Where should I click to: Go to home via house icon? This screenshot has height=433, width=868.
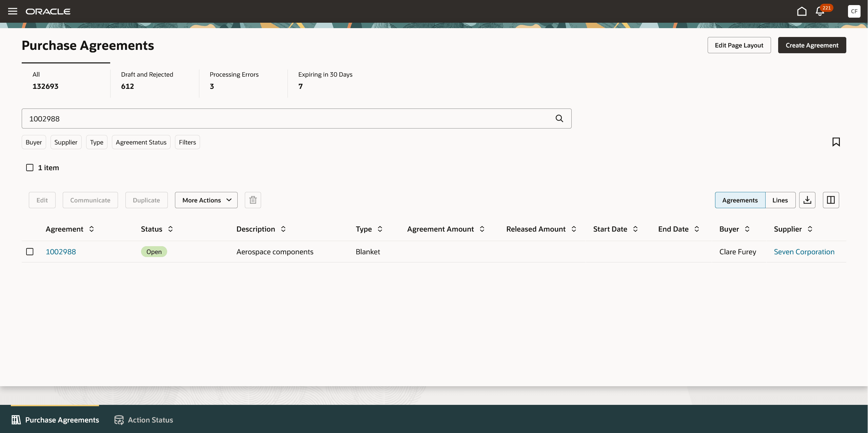coord(802,11)
